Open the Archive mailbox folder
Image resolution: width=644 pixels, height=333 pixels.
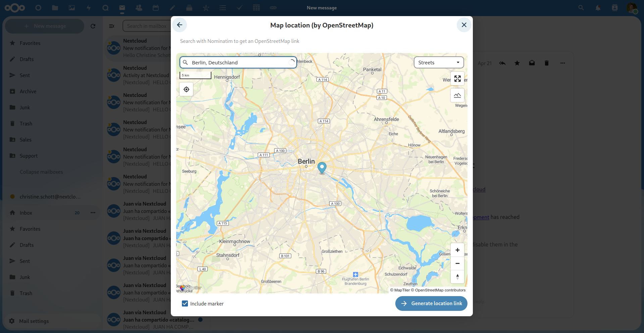coord(28,91)
